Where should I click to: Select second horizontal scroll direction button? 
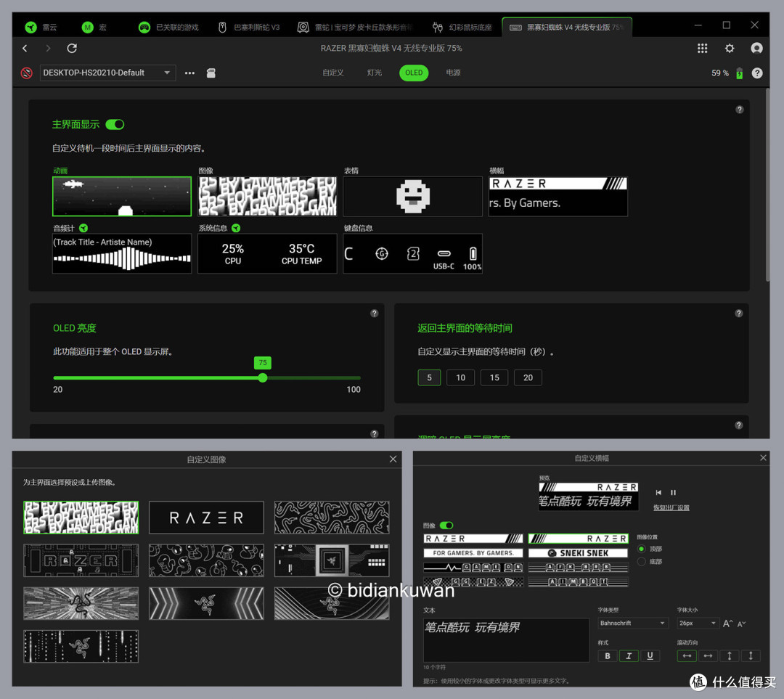(x=708, y=656)
